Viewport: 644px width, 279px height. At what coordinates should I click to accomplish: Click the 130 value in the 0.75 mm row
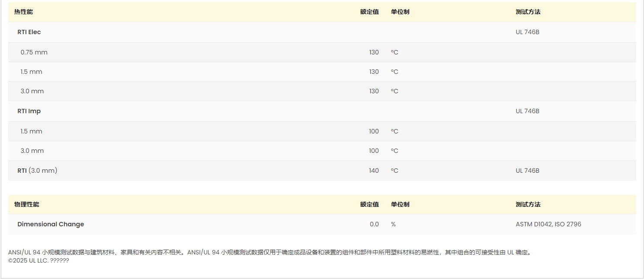point(374,52)
